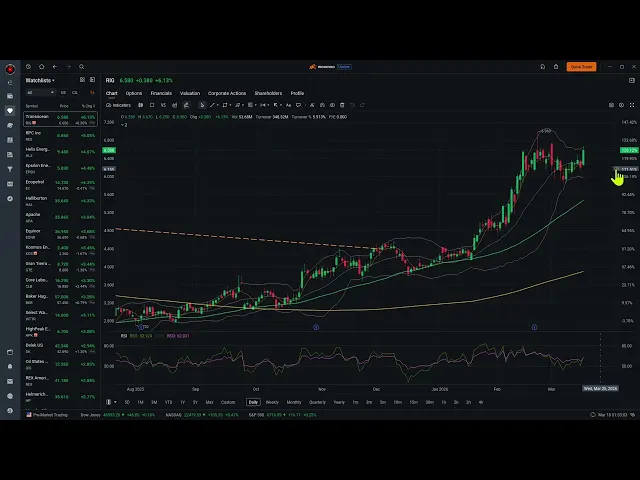The width and height of the screenshot is (640, 480).
Task: Select Baker Hughes row in watchlist
Action: (60, 299)
